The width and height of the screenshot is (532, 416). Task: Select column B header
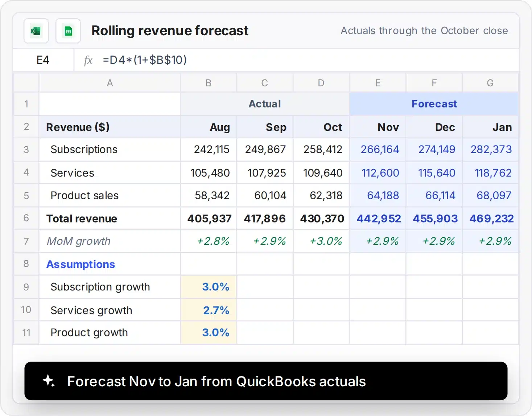pyautogui.click(x=208, y=83)
